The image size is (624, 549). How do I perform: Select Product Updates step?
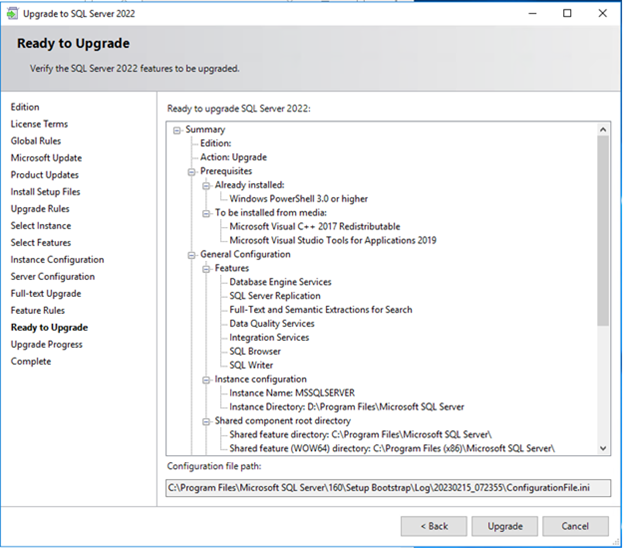[45, 175]
